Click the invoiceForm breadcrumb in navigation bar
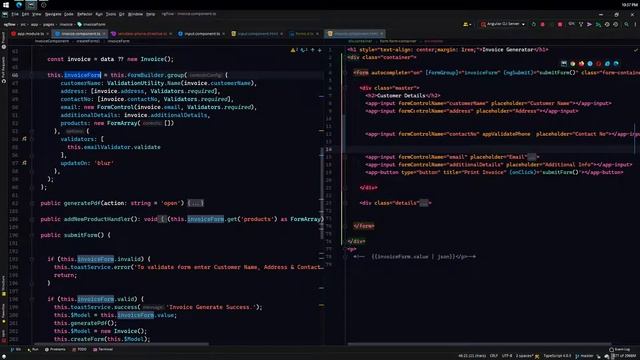Viewport: 640px width, 360px height. pyautogui.click(x=91, y=24)
